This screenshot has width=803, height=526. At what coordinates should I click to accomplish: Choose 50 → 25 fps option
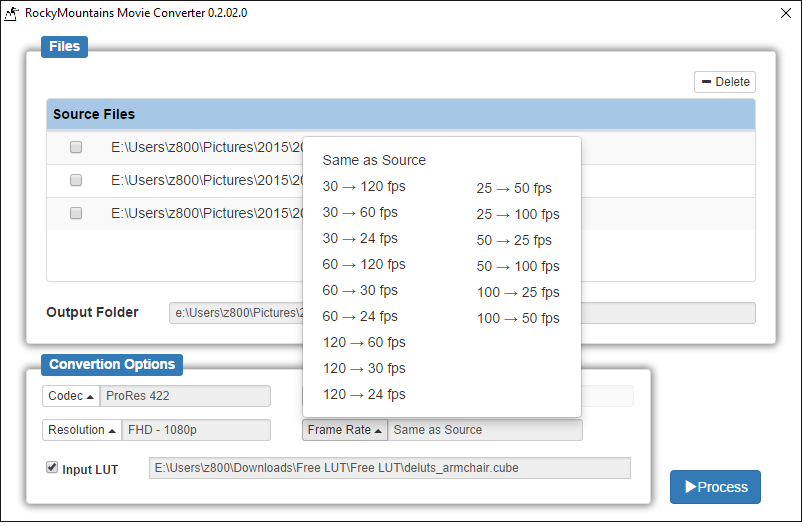click(x=514, y=240)
